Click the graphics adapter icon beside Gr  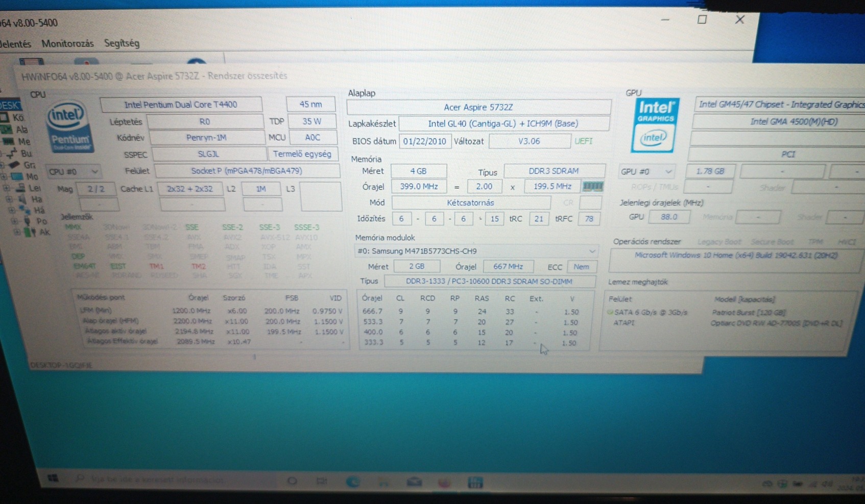click(x=15, y=165)
